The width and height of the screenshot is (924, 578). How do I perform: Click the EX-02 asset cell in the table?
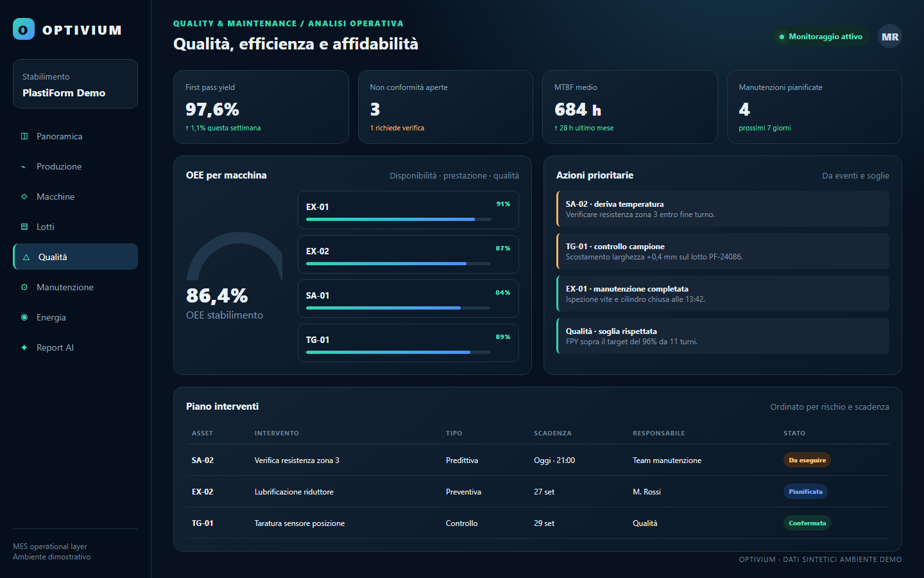[203, 492]
